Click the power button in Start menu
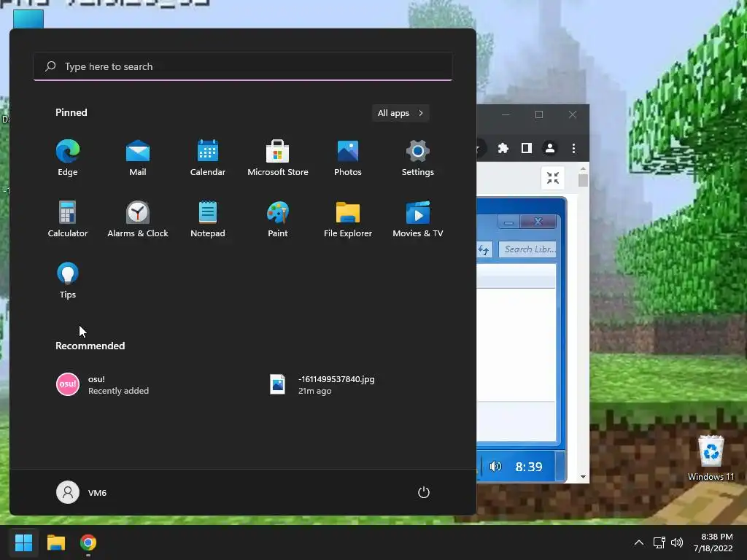 424,492
